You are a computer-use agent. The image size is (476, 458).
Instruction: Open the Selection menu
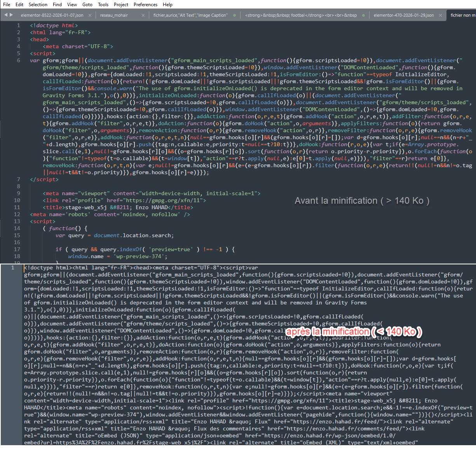coord(38,4)
